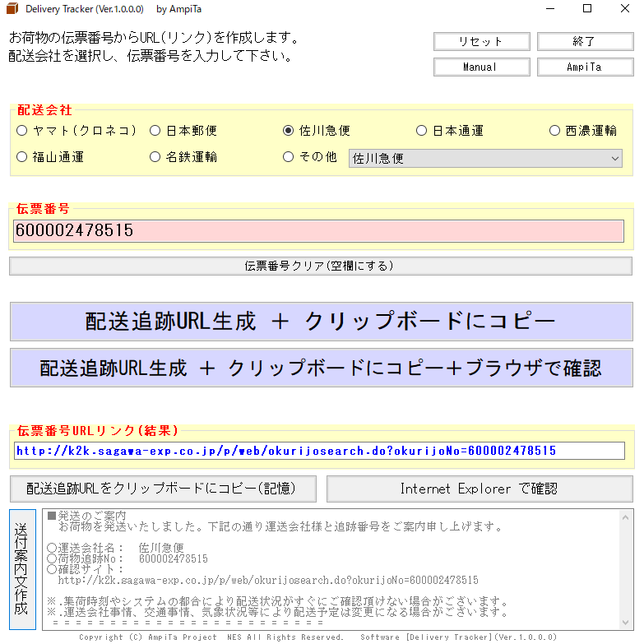The height and width of the screenshot is (644, 644).
Task: Click the AmpiTa button
Action: [586, 67]
